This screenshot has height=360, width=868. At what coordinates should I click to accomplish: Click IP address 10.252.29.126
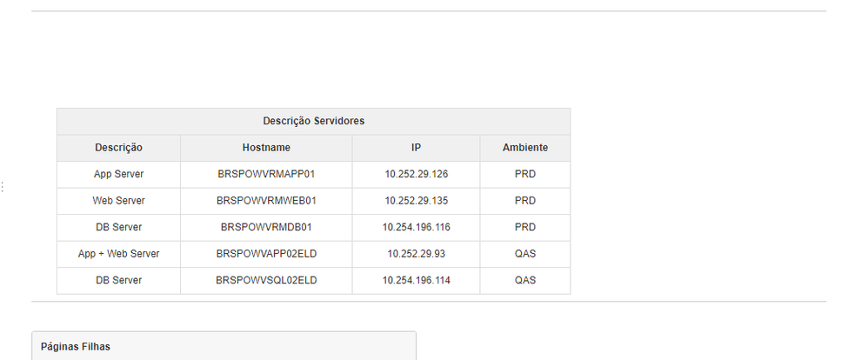coord(417,175)
